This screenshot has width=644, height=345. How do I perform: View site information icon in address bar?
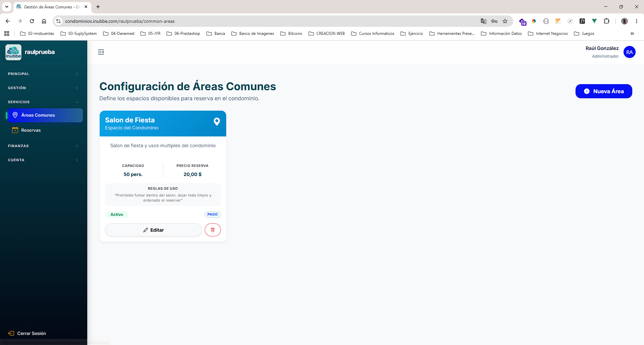58,21
